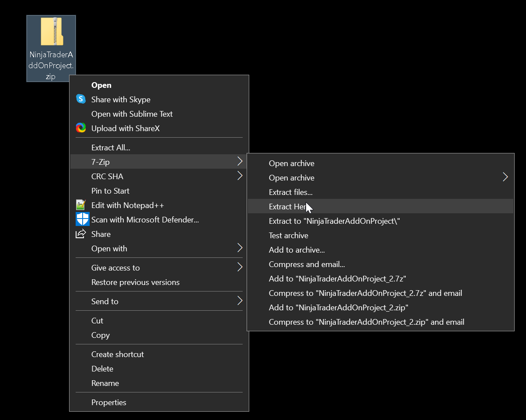Click the Notepad++ icon in menu

click(x=81, y=205)
